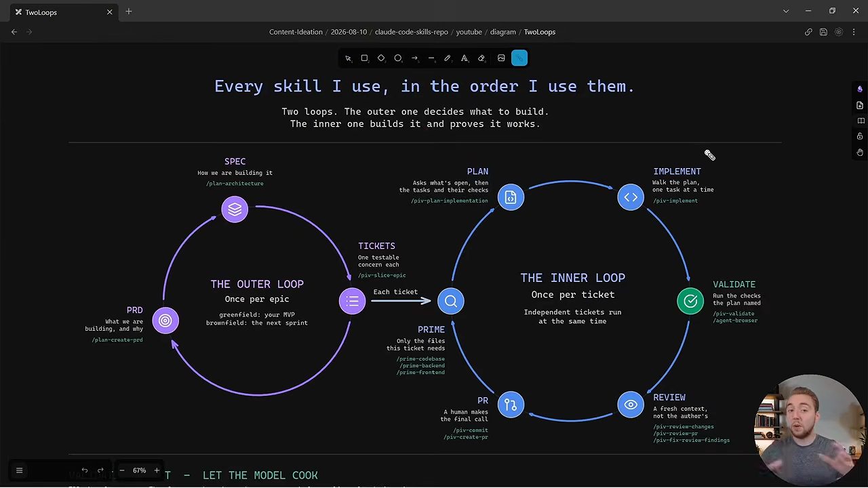Open the claude-code-skills-repo breadcrumb
This screenshot has height=488, width=868.
point(411,32)
